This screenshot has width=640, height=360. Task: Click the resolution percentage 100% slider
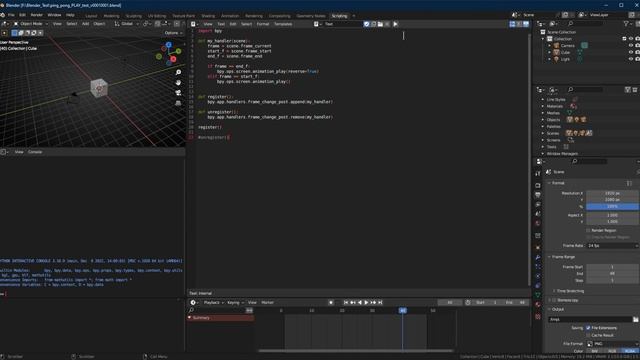click(x=612, y=207)
